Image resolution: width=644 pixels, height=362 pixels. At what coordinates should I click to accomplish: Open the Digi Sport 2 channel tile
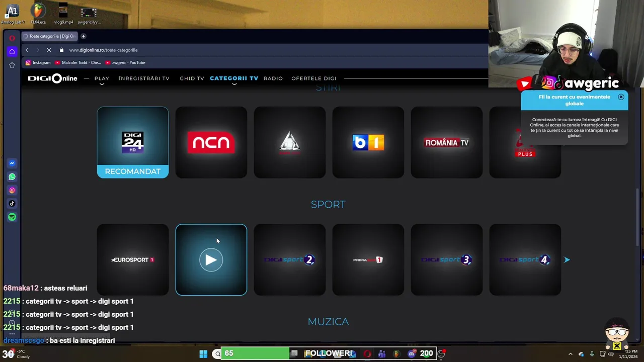(x=290, y=260)
